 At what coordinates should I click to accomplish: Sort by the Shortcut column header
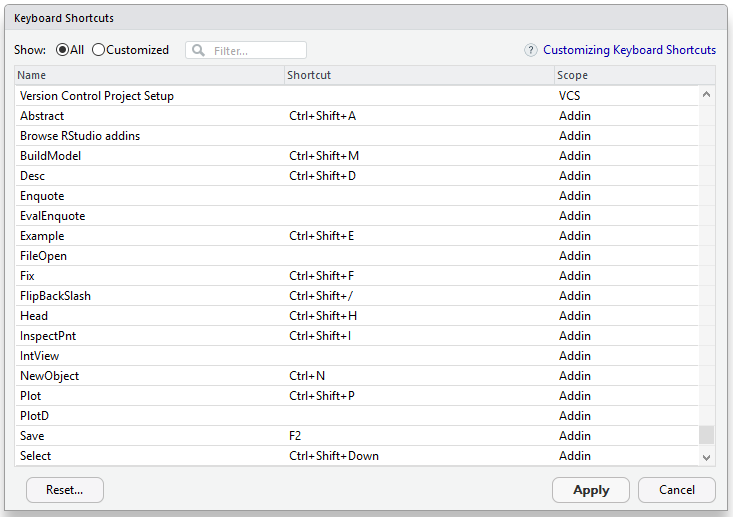coord(420,75)
